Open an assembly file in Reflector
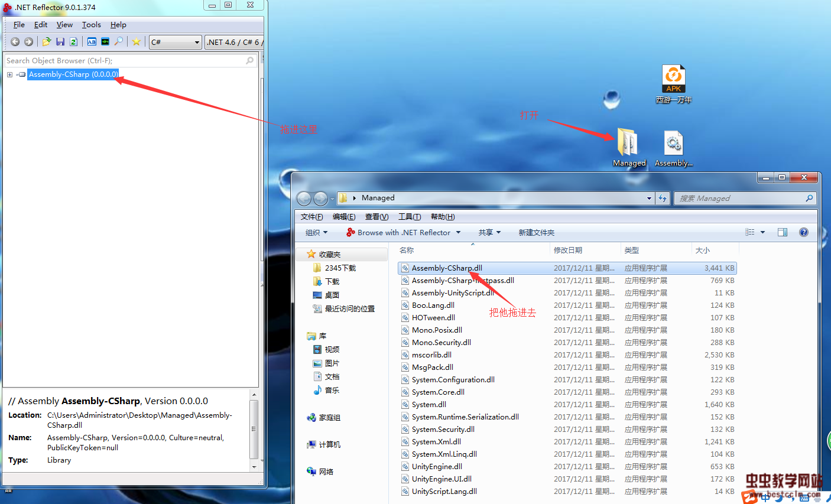The width and height of the screenshot is (831, 504). tap(46, 42)
